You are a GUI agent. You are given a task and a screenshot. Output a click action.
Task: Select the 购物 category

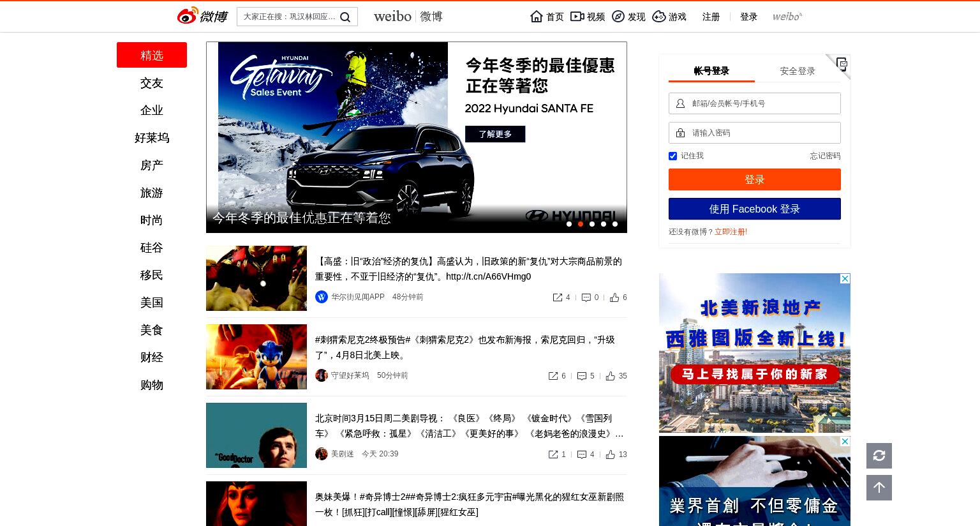tap(152, 385)
